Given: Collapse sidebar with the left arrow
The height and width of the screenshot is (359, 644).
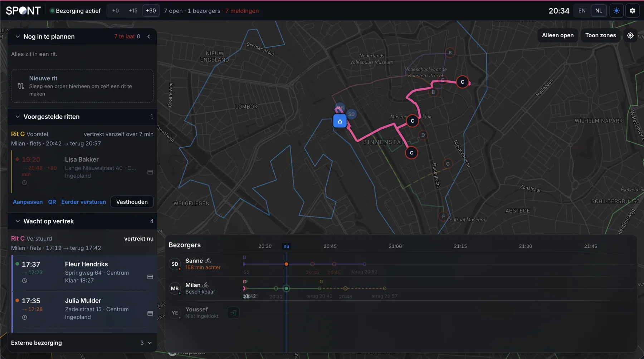Looking at the screenshot, I should click(x=149, y=36).
